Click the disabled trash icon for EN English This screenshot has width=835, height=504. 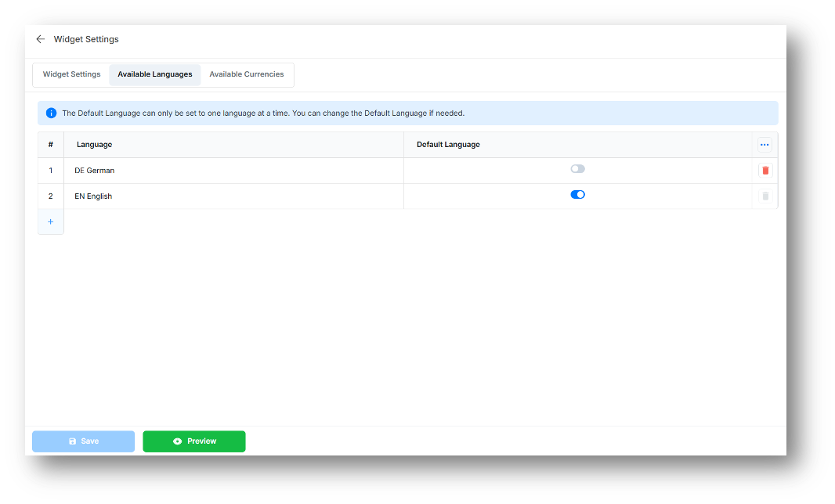point(765,196)
